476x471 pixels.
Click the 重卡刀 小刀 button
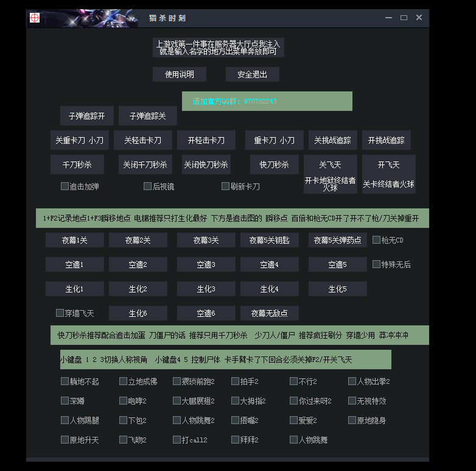click(x=275, y=140)
